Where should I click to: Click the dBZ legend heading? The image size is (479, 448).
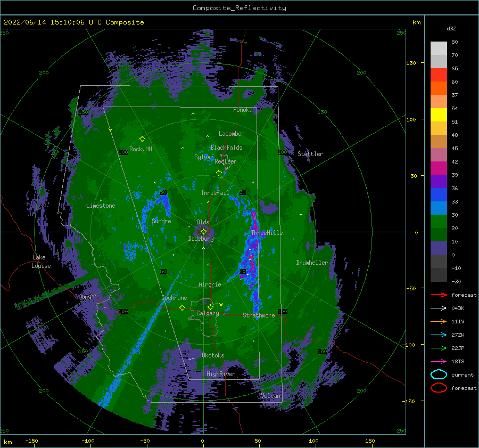point(451,28)
